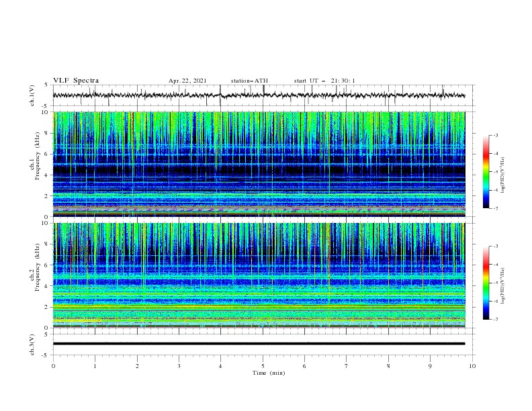Click the "station=ATH" header label
This screenshot has height=411, width=532.
(x=249, y=81)
